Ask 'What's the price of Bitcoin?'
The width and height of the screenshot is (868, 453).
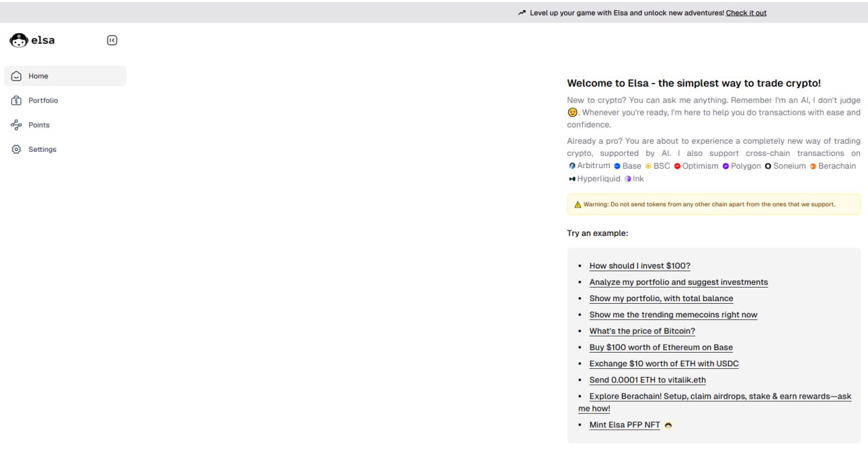click(x=642, y=331)
